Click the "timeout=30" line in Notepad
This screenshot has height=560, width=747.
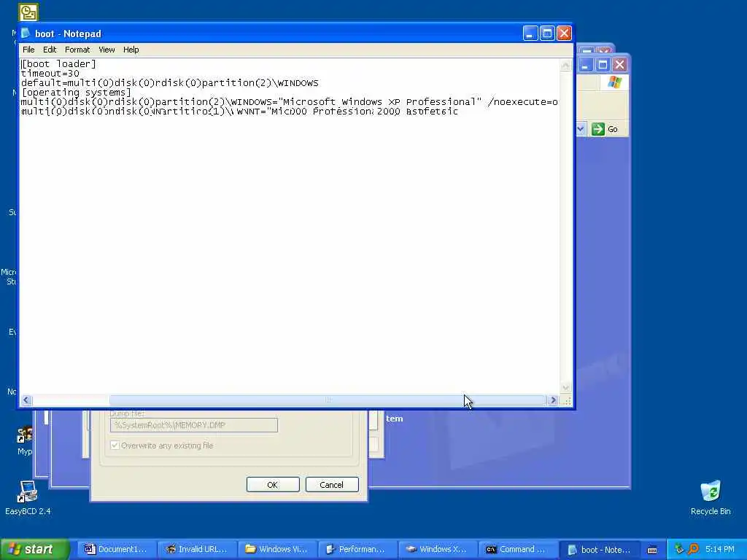click(50, 74)
